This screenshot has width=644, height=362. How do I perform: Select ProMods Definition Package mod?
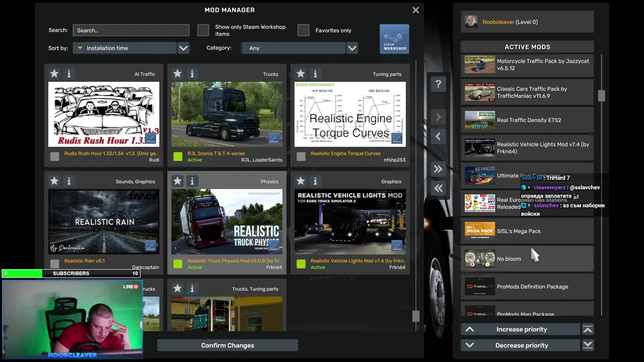pos(527,287)
